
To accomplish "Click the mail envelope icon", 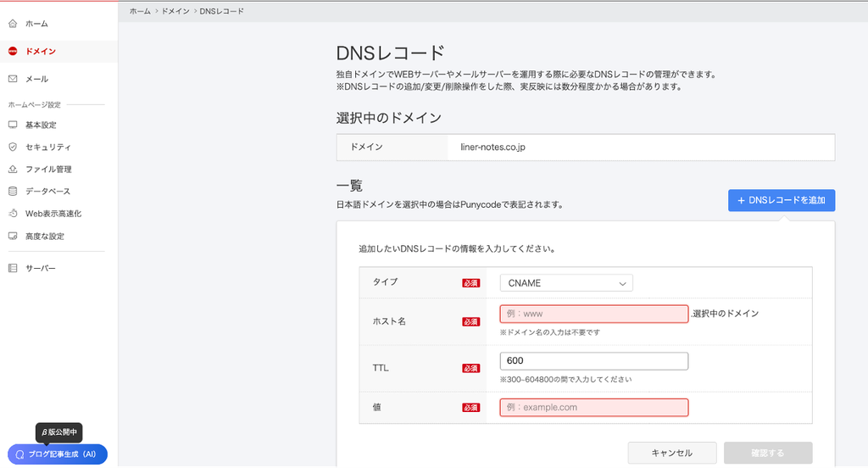I will tap(13, 79).
